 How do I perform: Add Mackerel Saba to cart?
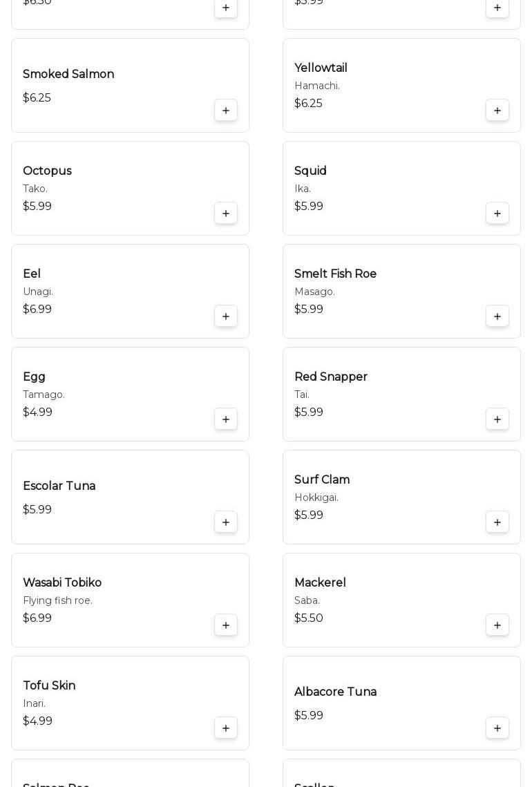point(497,625)
